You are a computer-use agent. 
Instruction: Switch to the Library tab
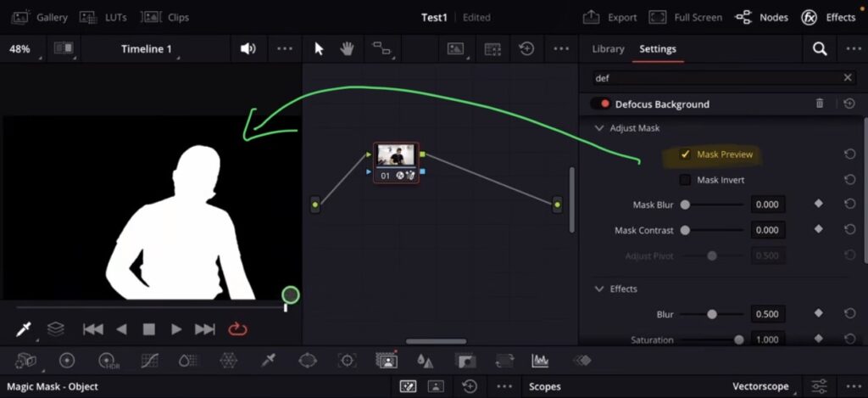[x=608, y=48]
